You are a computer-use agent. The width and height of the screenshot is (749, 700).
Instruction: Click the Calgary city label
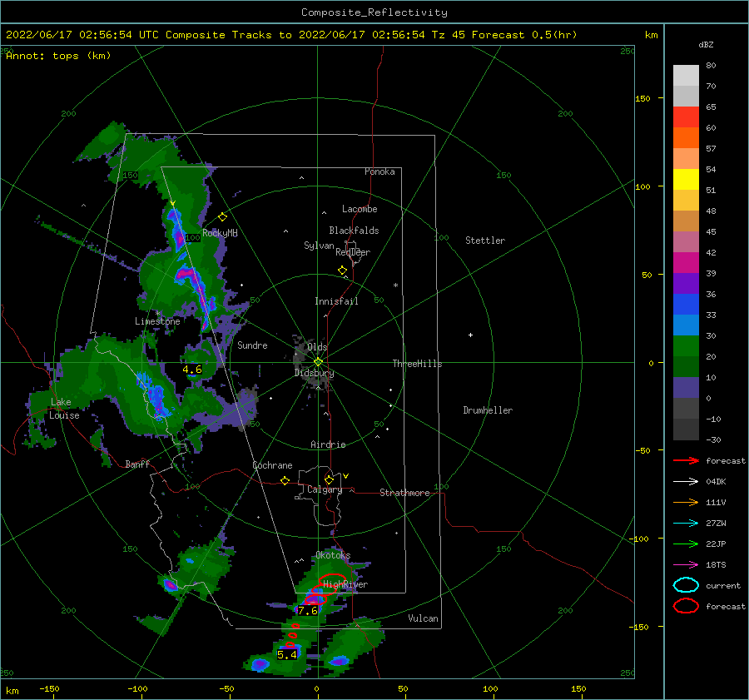tap(325, 489)
